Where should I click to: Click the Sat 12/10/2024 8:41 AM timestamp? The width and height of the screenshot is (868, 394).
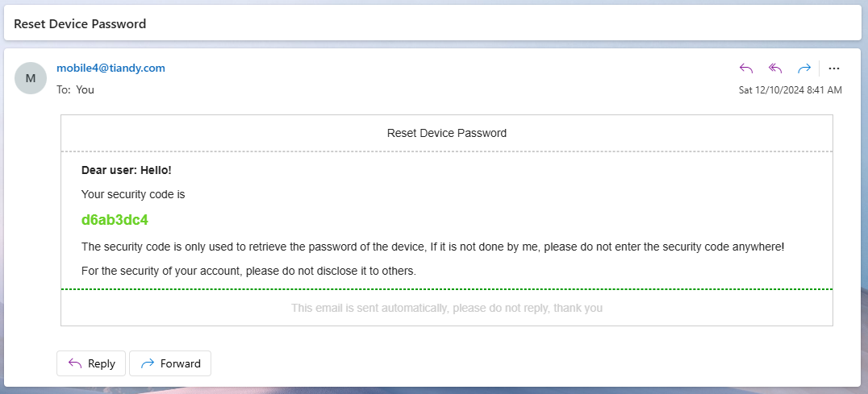[791, 89]
